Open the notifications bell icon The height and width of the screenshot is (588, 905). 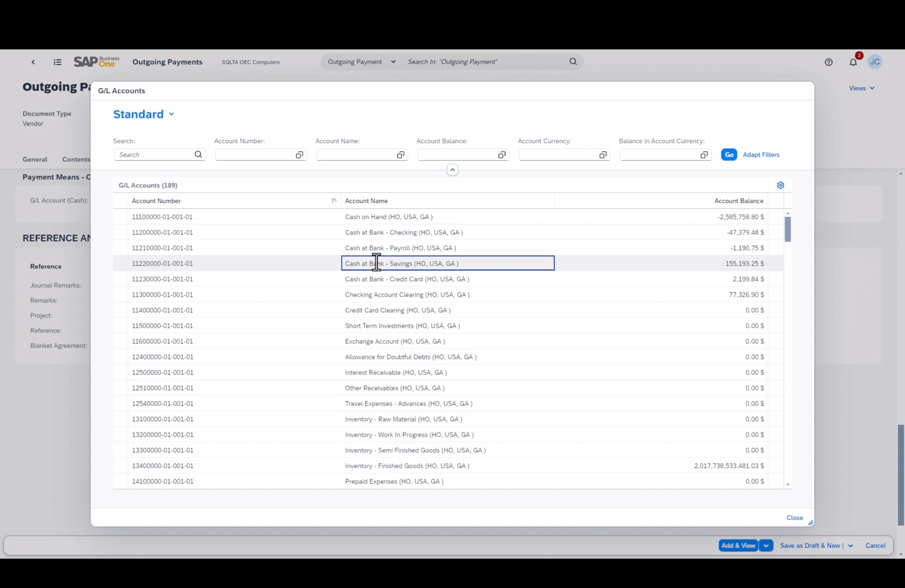[853, 62]
